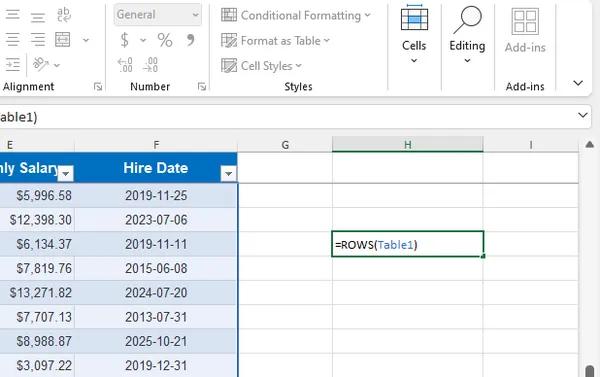Click the Add-ins button
Image resolution: width=600 pixels, height=377 pixels.
click(525, 31)
